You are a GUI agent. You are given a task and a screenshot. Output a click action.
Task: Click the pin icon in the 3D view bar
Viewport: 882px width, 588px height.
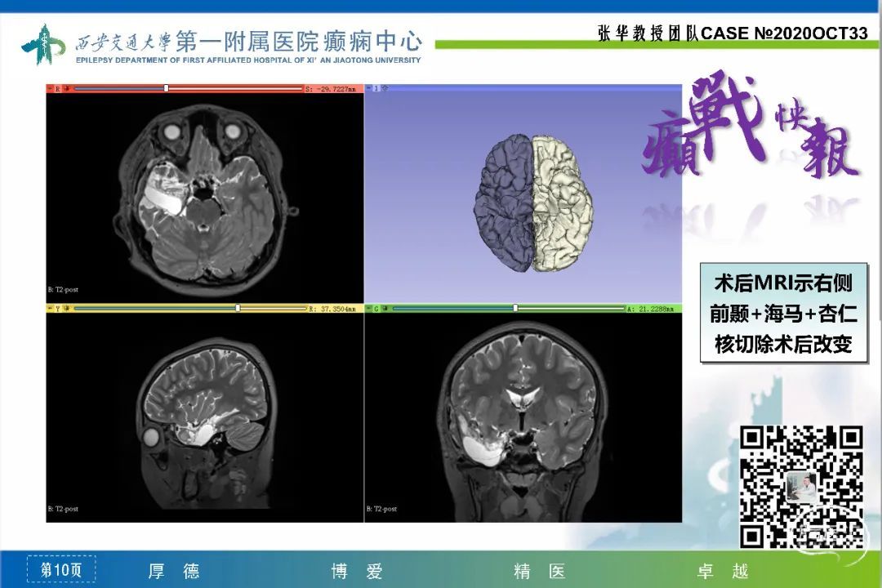pos(368,87)
